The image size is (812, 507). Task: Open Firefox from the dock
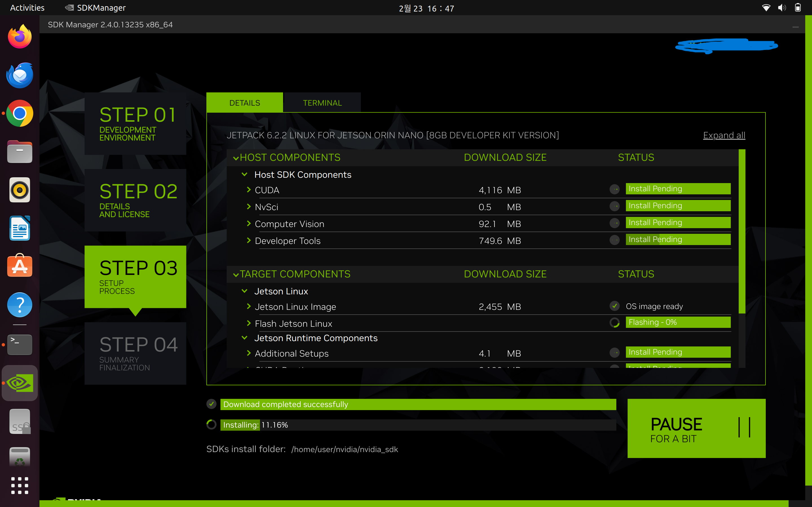19,37
